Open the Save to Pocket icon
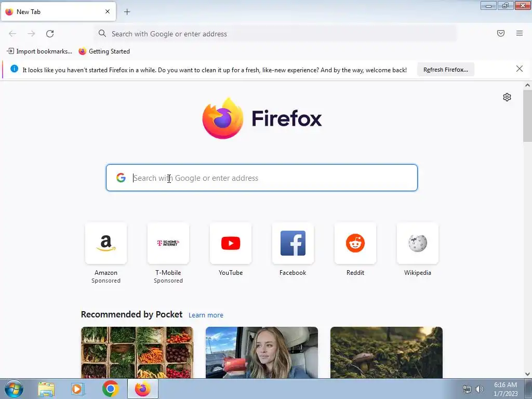532x399 pixels. point(501,33)
